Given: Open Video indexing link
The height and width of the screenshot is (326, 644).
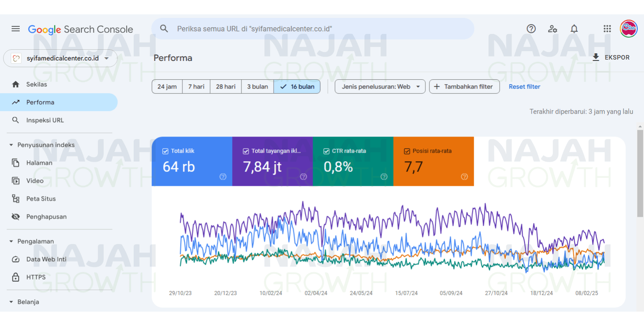Looking at the screenshot, I should (x=59, y=180).
